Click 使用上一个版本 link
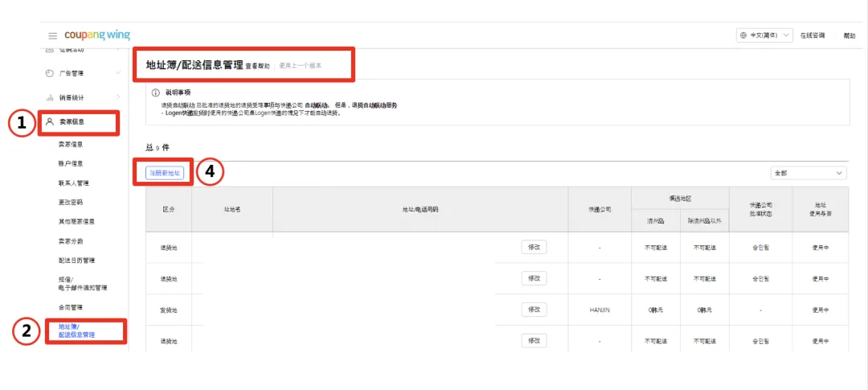This screenshot has width=868, height=390. [301, 66]
